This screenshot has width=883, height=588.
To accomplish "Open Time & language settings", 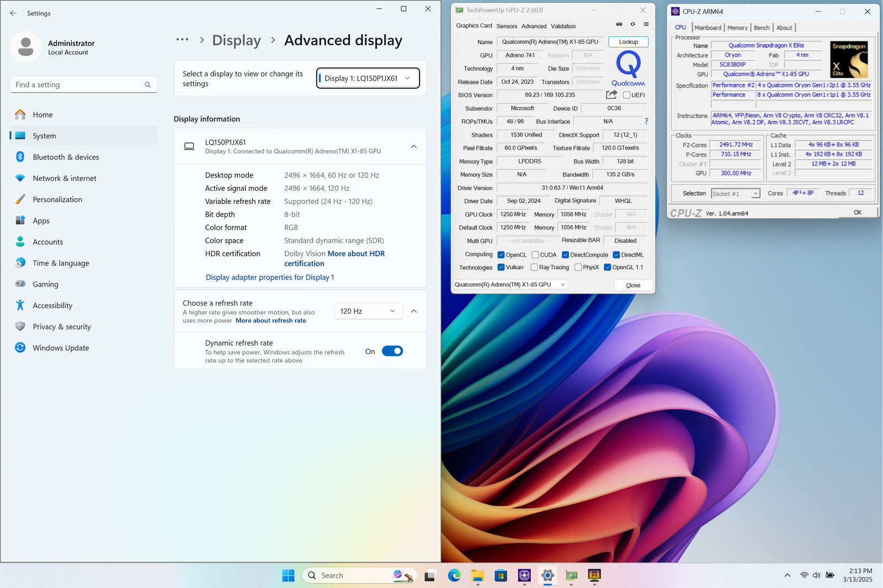I will 83,263.
